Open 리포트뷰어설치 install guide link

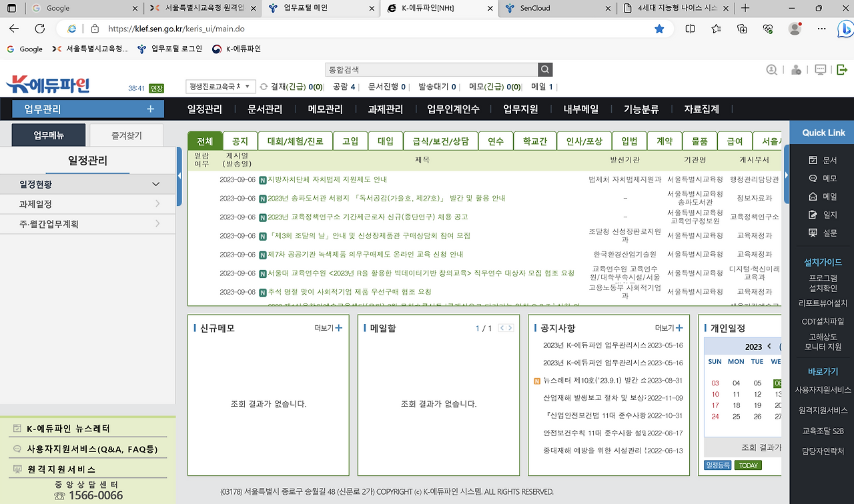[823, 303]
